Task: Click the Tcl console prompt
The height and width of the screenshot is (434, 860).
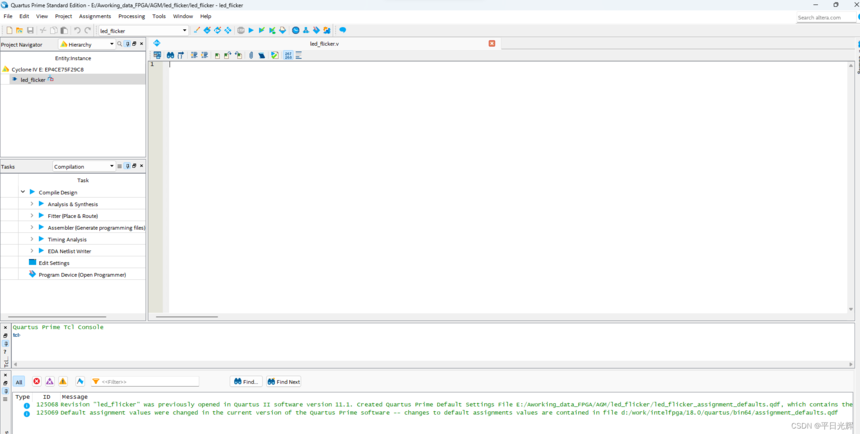Action: (x=16, y=335)
